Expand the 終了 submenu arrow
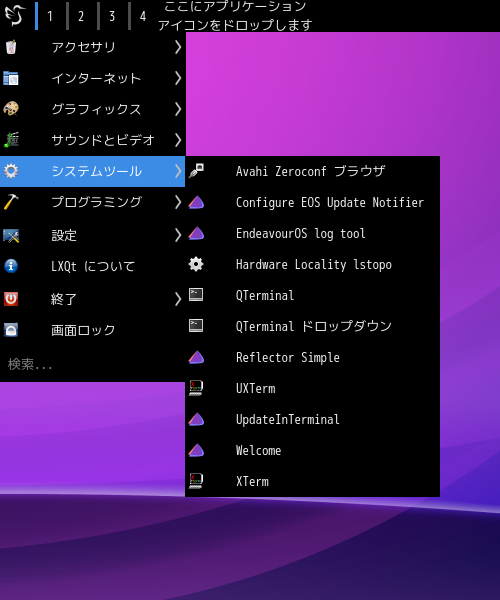This screenshot has height=600, width=500. click(x=178, y=299)
